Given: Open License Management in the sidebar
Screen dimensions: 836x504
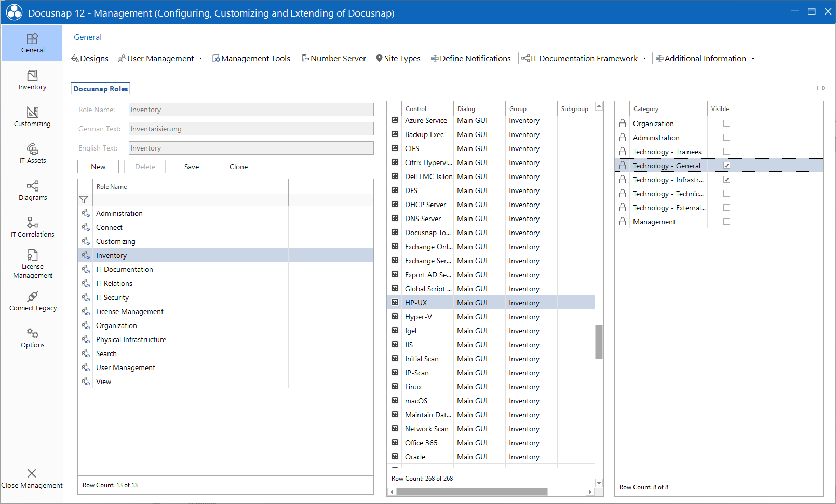Looking at the screenshot, I should click(x=32, y=264).
